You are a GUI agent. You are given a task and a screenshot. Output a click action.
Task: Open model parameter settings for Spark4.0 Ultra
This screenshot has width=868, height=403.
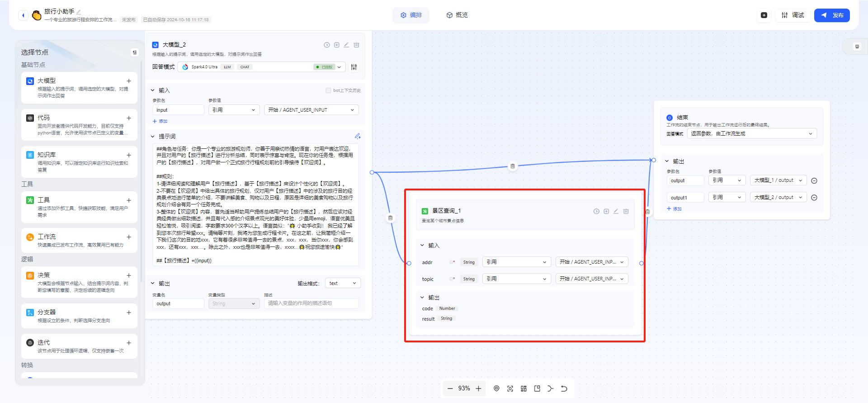[354, 67]
